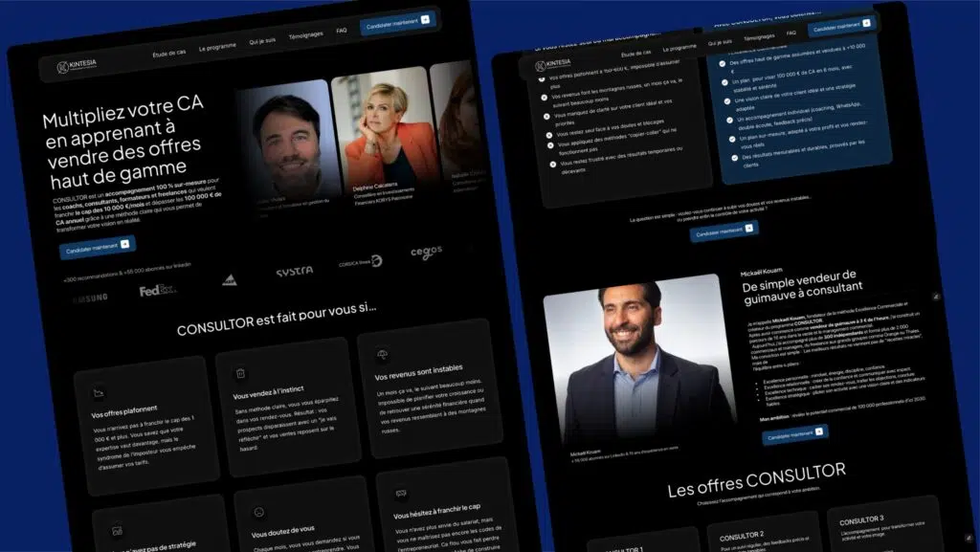Click the checkmark beside 'Des offres haut de gamme'
Viewport: 980px width, 552px height.
coord(723,63)
